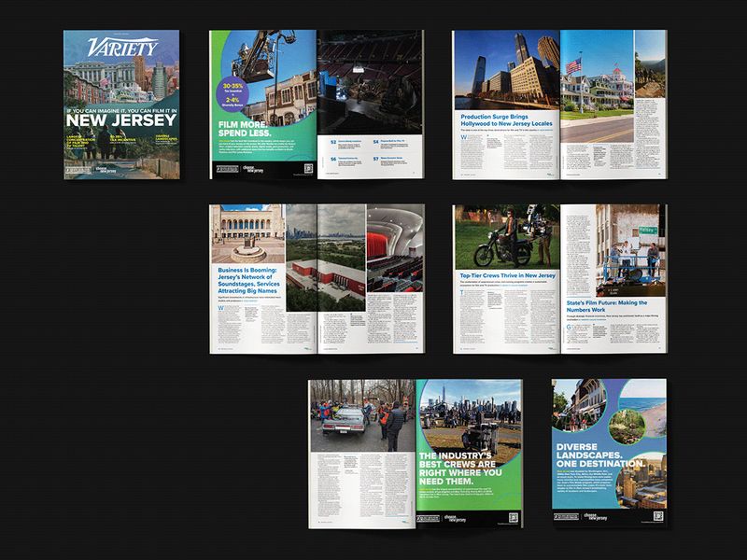Click the QR code on the best crews ad

[513, 518]
